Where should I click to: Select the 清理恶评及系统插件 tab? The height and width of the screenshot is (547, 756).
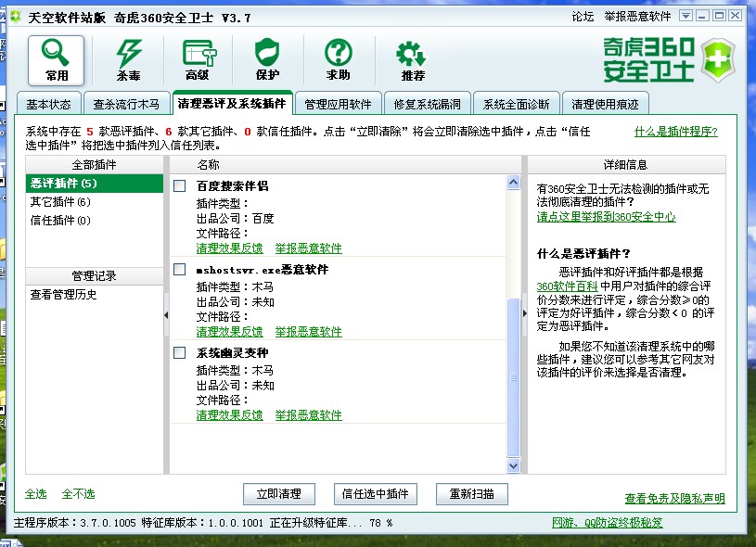(x=232, y=103)
